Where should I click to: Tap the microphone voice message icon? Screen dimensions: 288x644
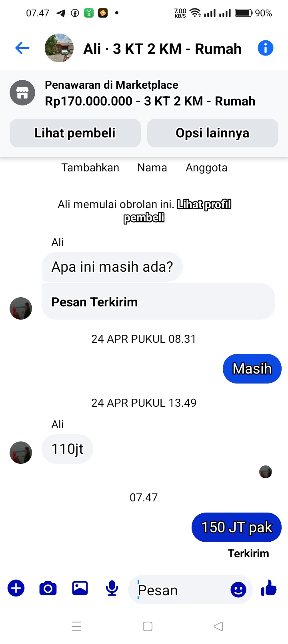[x=112, y=588]
